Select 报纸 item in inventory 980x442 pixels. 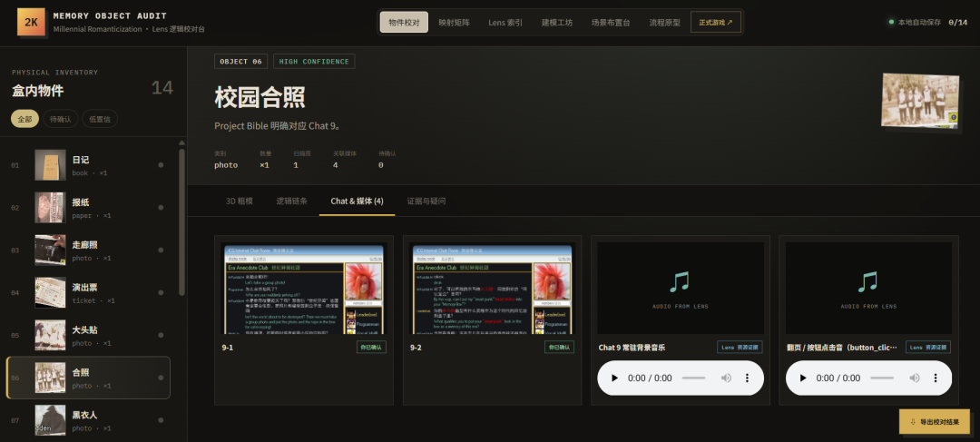pos(88,208)
